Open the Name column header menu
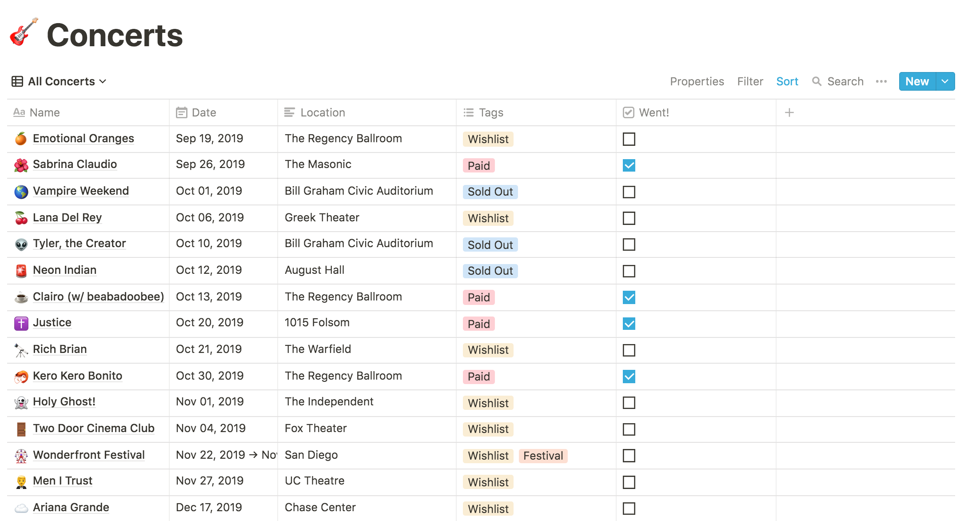 tap(88, 112)
